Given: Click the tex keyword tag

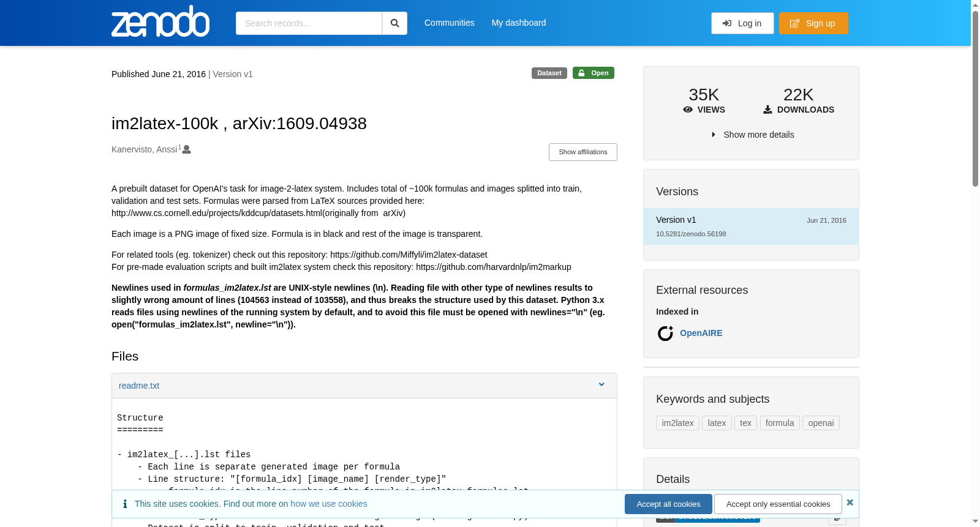Looking at the screenshot, I should [x=745, y=423].
